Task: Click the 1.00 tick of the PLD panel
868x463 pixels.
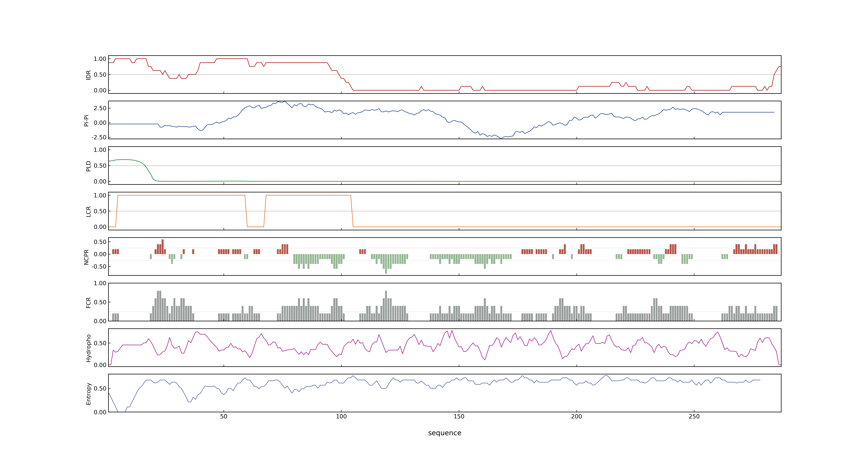Action: click(100, 150)
